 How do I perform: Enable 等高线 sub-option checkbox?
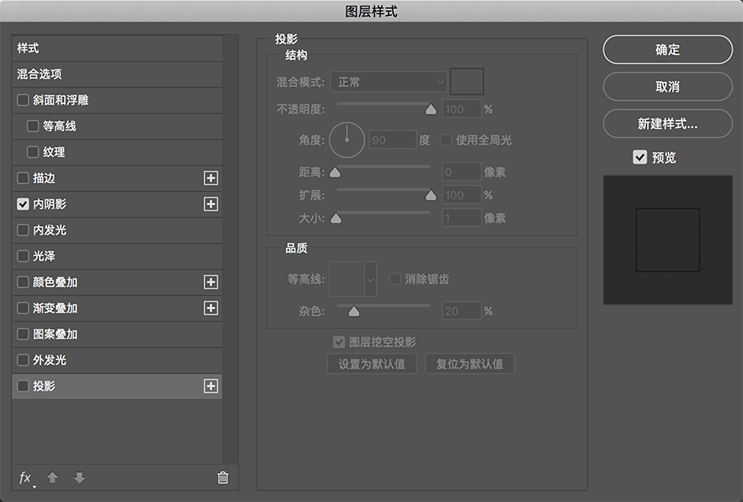coord(33,126)
